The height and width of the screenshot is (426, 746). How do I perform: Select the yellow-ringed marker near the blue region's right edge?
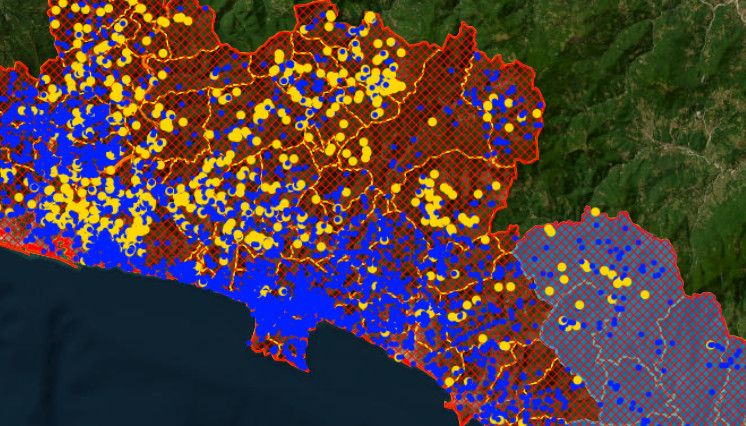711,345
